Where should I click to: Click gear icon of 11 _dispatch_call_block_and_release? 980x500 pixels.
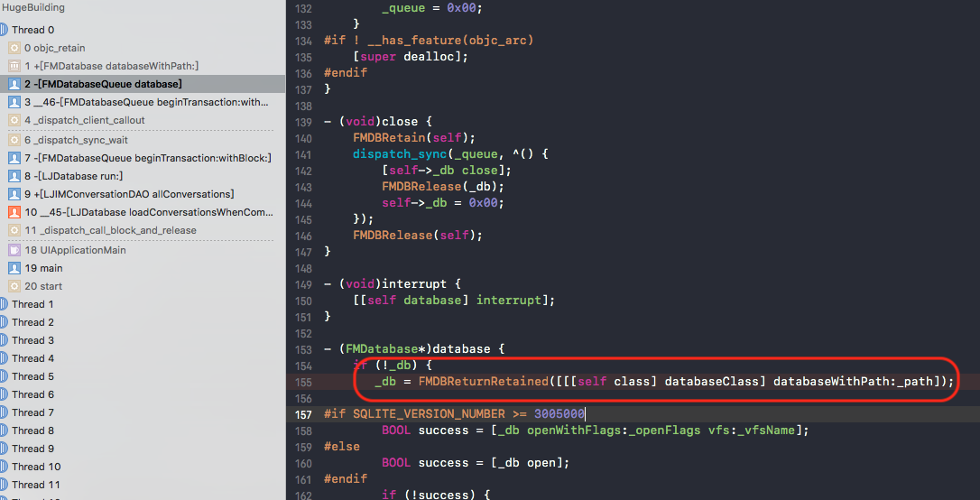pos(14,231)
